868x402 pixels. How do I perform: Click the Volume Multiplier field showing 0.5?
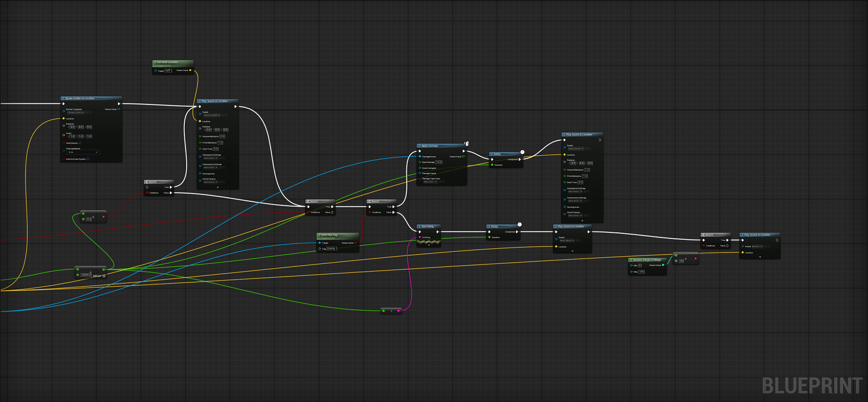[x=222, y=137]
